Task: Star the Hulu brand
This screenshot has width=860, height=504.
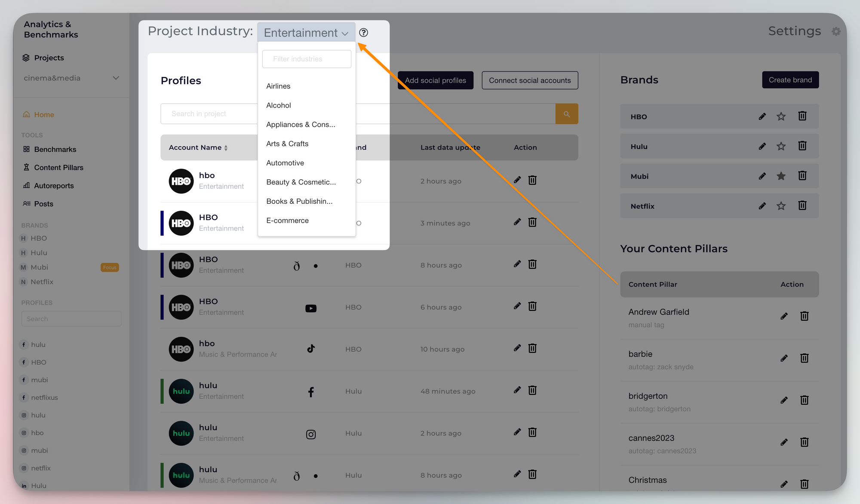Action: [x=781, y=147]
